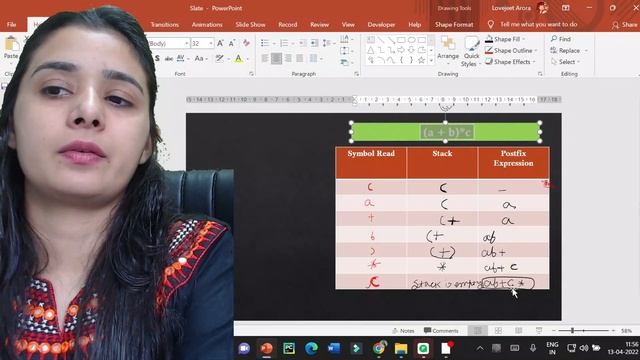This screenshot has height=360, width=640.
Task: Click the text highlight color pen
Action: (x=219, y=59)
